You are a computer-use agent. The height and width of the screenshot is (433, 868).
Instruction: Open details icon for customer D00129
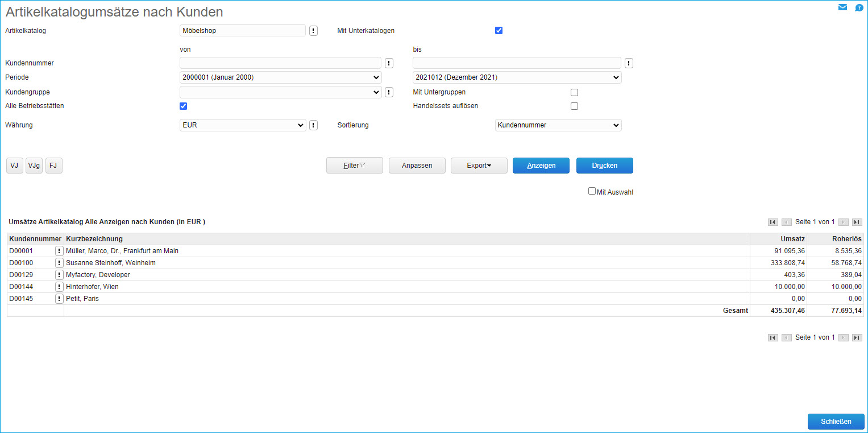tap(59, 275)
